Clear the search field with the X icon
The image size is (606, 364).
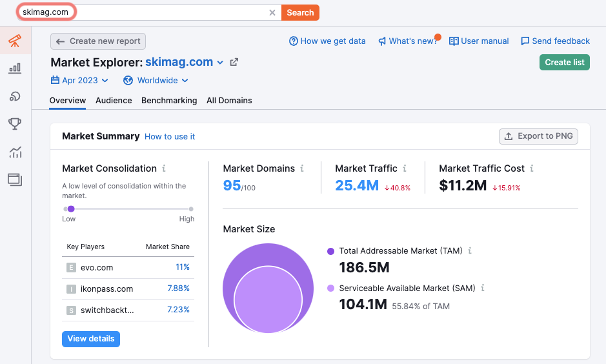pyautogui.click(x=272, y=13)
